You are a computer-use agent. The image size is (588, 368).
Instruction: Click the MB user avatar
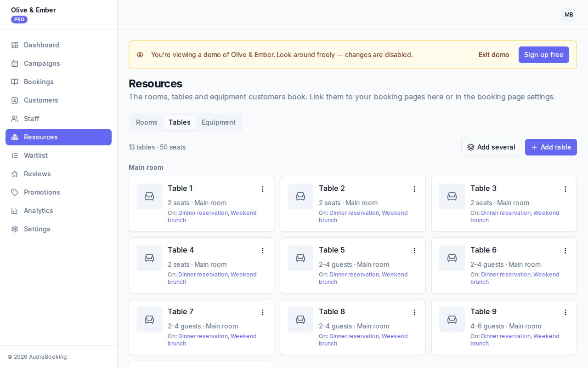569,15
